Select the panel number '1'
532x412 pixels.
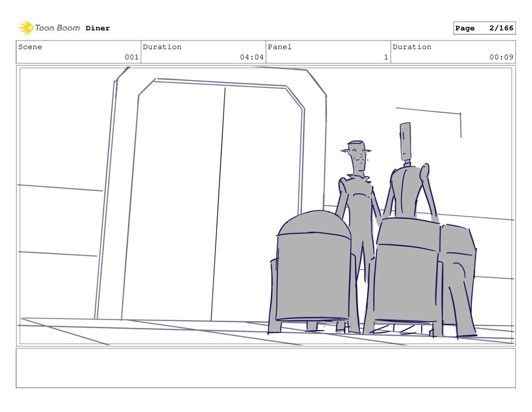pyautogui.click(x=386, y=57)
